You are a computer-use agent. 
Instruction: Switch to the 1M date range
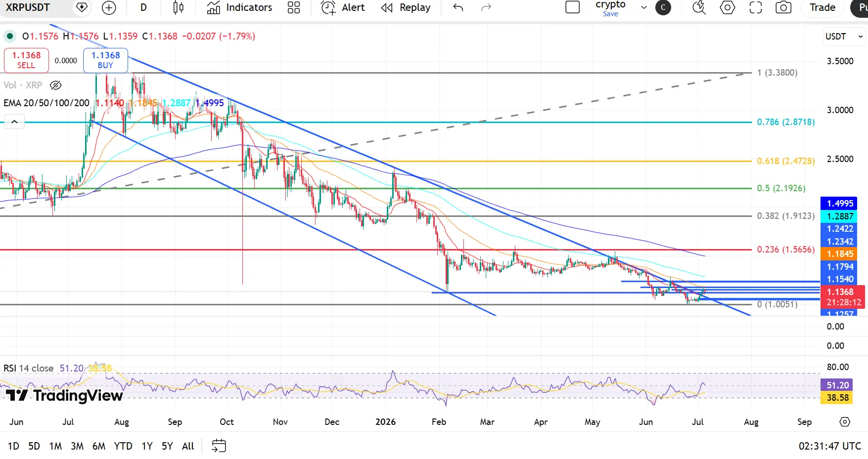(55, 446)
